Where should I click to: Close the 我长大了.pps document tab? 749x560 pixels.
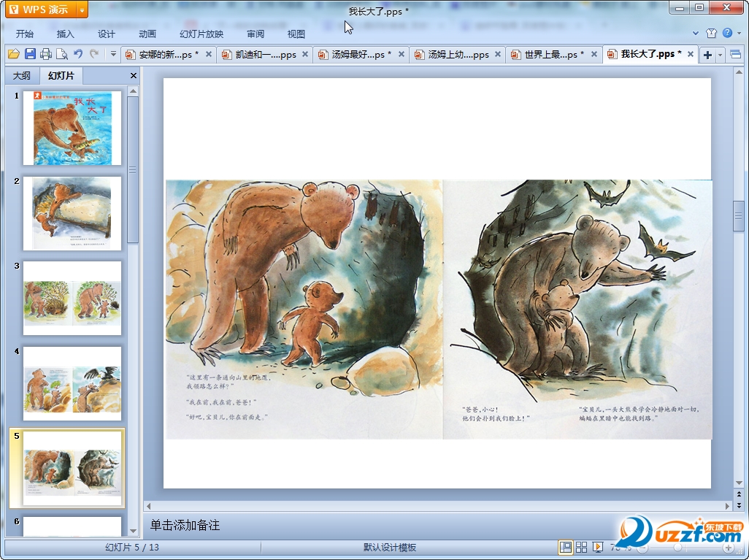coord(691,55)
